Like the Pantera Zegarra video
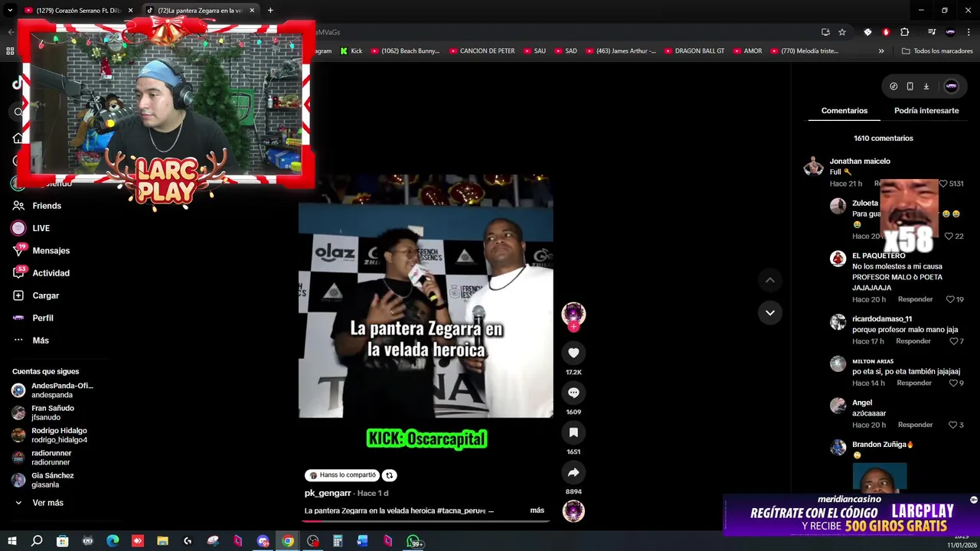Image resolution: width=980 pixels, height=551 pixels. tap(573, 353)
